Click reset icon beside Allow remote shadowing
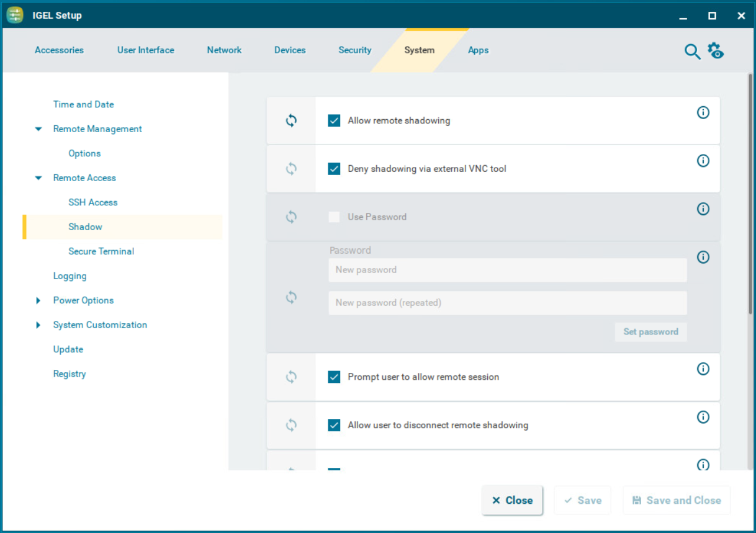Screen dimensions: 756x533 pos(291,120)
